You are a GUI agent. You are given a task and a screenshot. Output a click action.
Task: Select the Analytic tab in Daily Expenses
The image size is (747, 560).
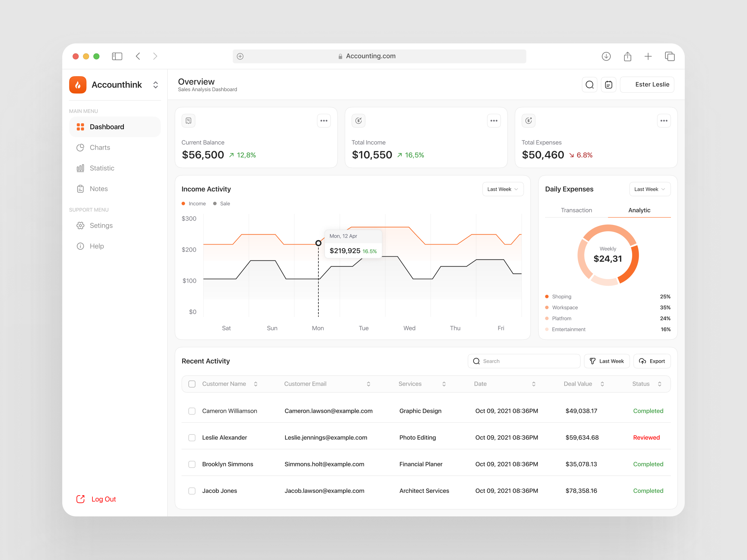[639, 210]
